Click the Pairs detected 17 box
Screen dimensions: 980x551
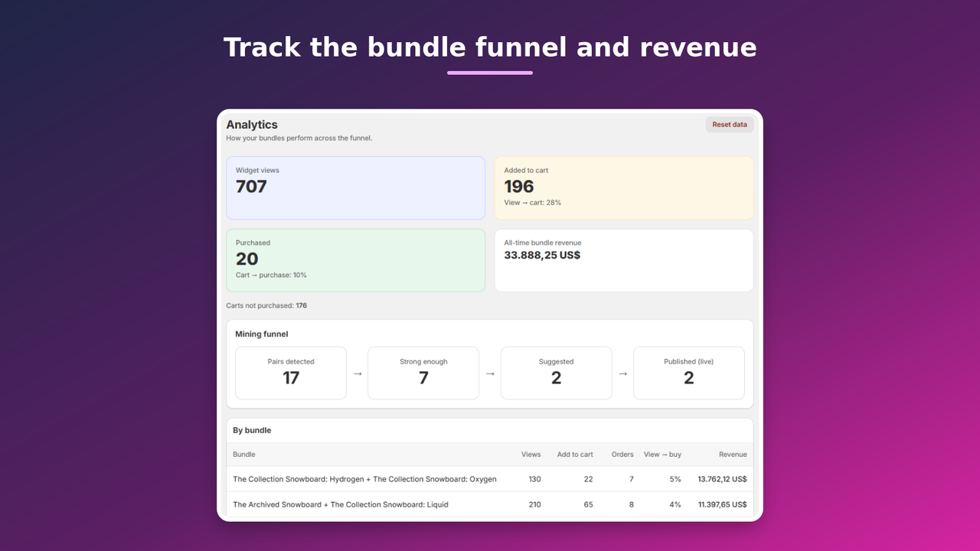coord(291,373)
